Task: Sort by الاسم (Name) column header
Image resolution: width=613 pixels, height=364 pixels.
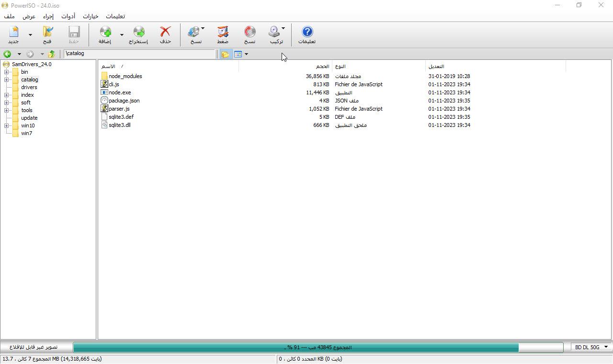Action: [x=169, y=66]
